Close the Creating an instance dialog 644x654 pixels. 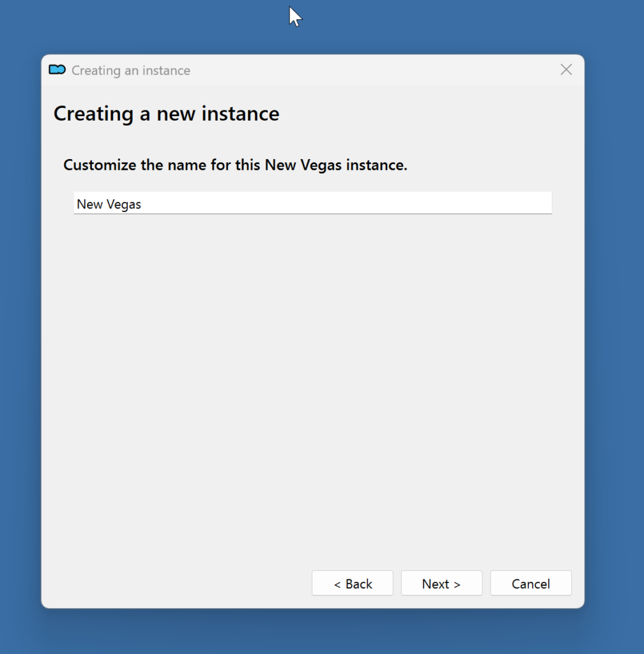565,70
